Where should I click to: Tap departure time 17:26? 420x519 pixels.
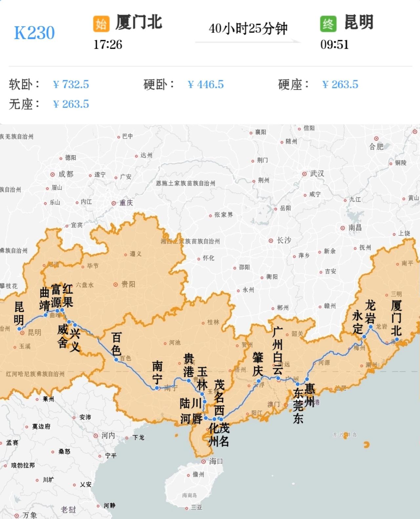[x=108, y=45]
